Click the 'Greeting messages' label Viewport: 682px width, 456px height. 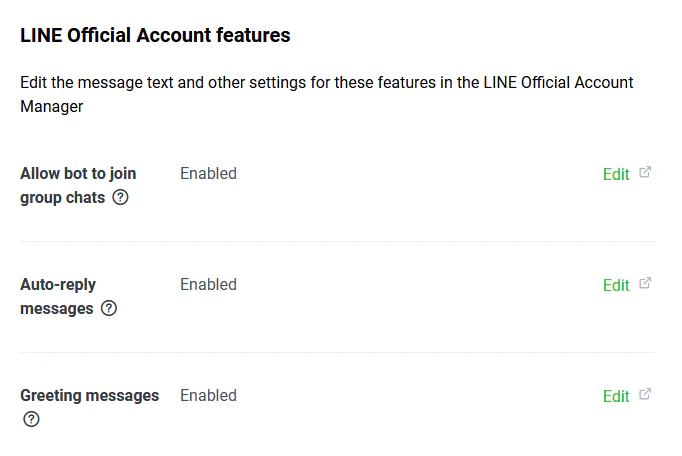point(89,396)
